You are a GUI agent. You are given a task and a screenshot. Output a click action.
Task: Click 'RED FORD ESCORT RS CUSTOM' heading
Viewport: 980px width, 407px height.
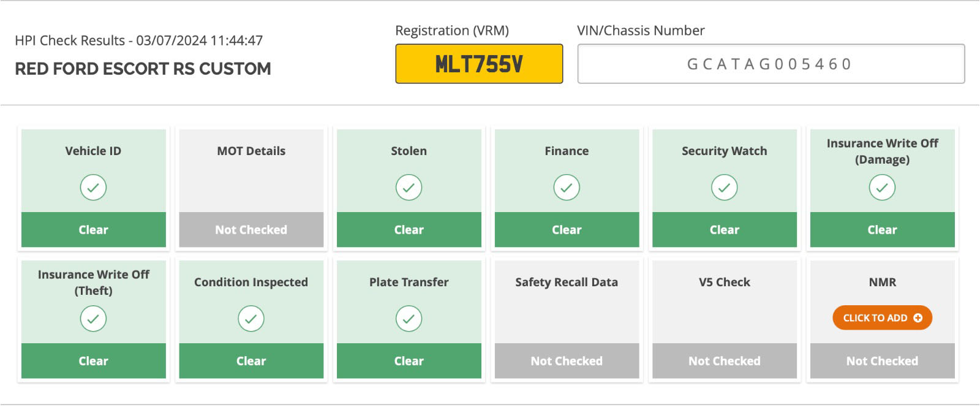click(143, 69)
